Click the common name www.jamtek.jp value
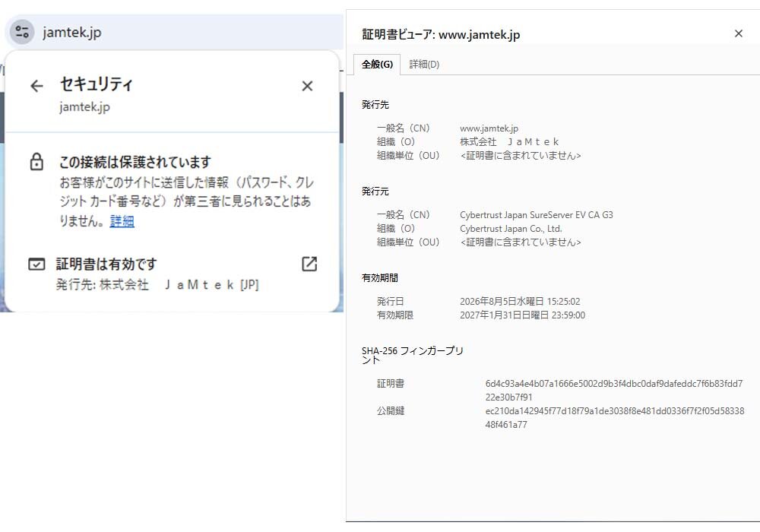 point(489,128)
